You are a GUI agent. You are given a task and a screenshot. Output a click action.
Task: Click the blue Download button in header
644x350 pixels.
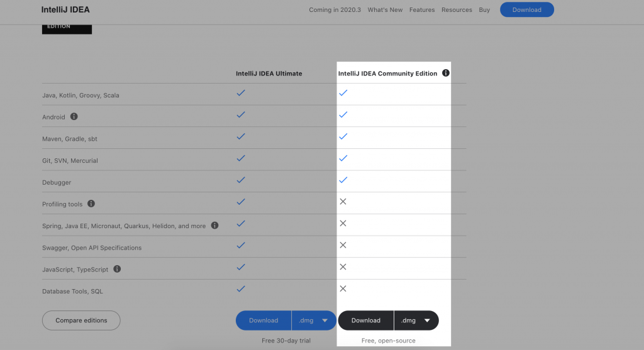(x=527, y=10)
